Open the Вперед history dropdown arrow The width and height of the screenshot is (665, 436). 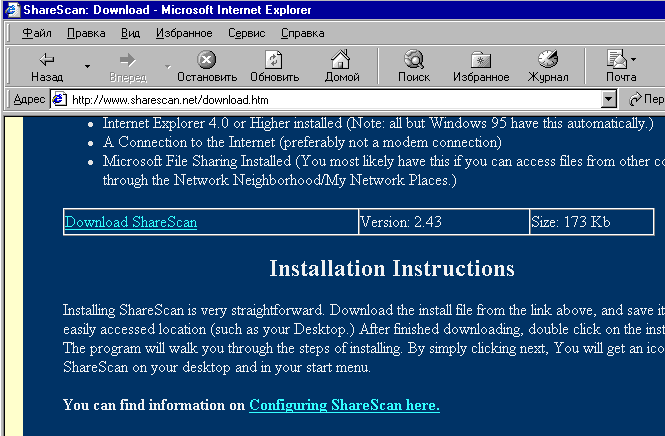(x=168, y=66)
